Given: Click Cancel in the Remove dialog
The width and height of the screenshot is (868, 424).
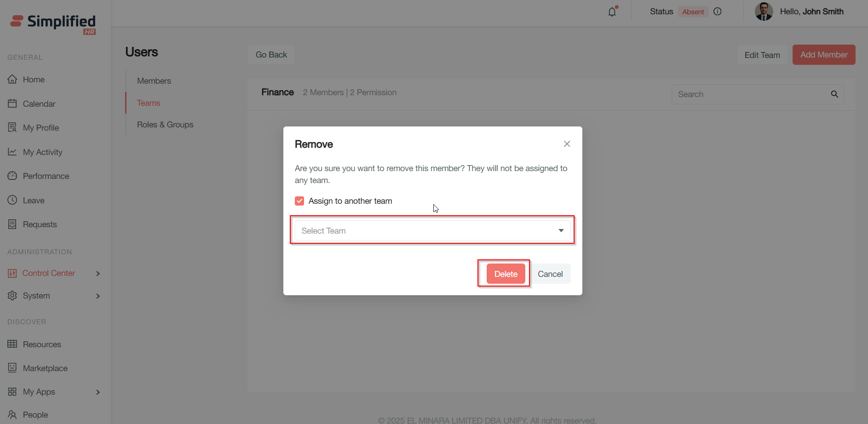Looking at the screenshot, I should click(550, 274).
